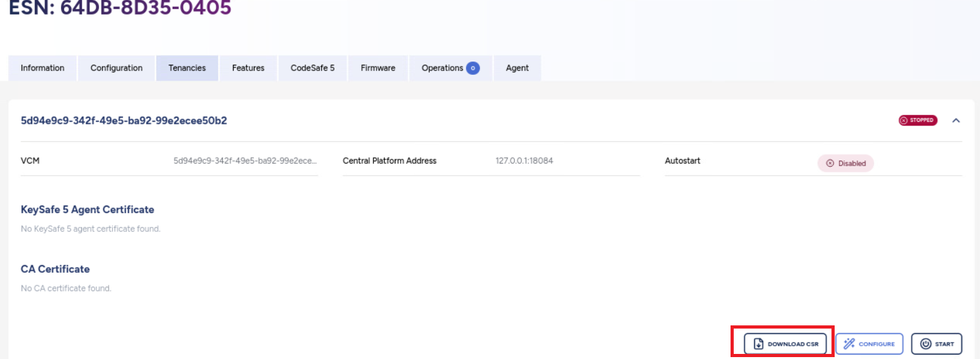Collapse the tenancy panel with chevron

(x=956, y=121)
